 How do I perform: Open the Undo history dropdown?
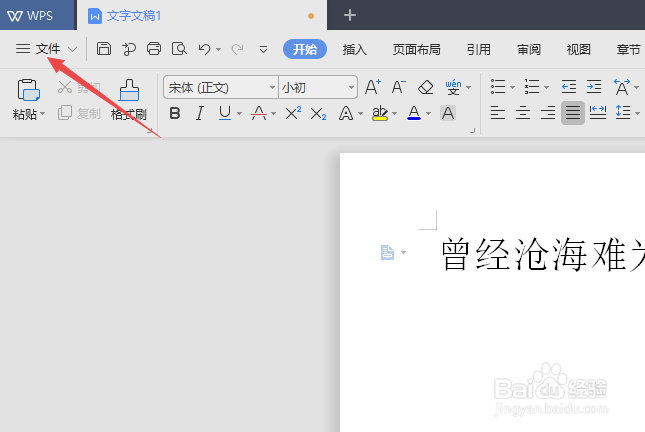(218, 50)
